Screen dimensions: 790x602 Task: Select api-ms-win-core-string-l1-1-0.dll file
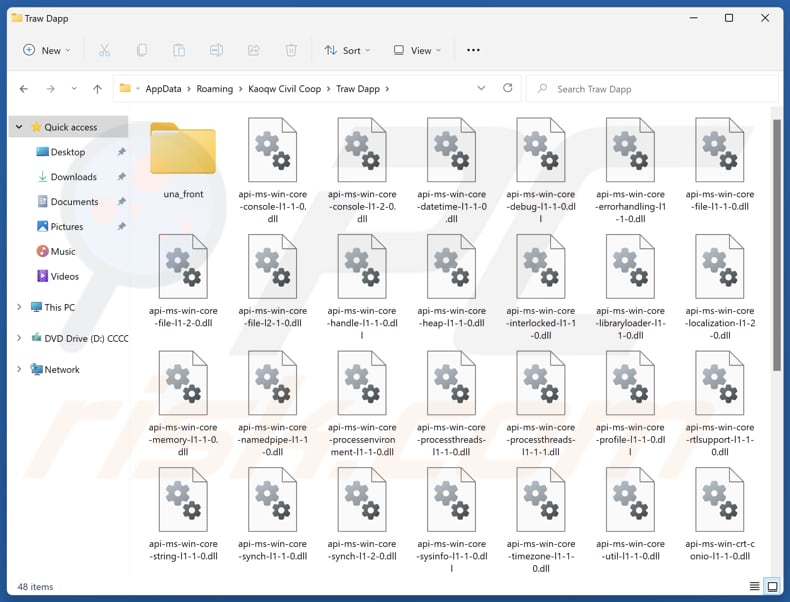[183, 514]
